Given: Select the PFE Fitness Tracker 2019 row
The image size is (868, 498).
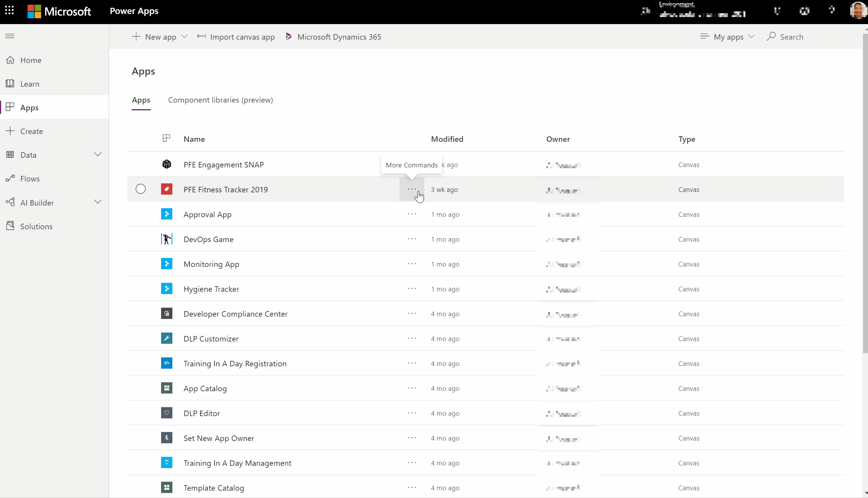Looking at the screenshot, I should 141,189.
